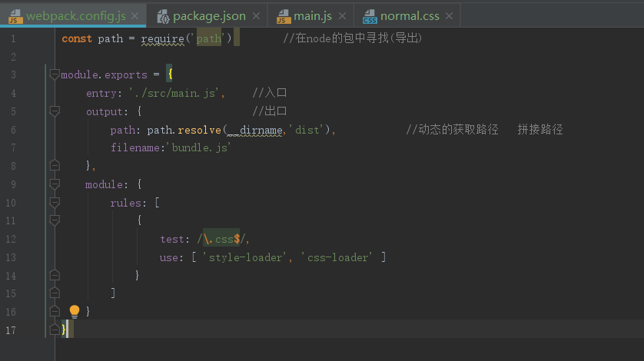
Task: Click the '//出口' comment on line 5
Action: tap(270, 111)
